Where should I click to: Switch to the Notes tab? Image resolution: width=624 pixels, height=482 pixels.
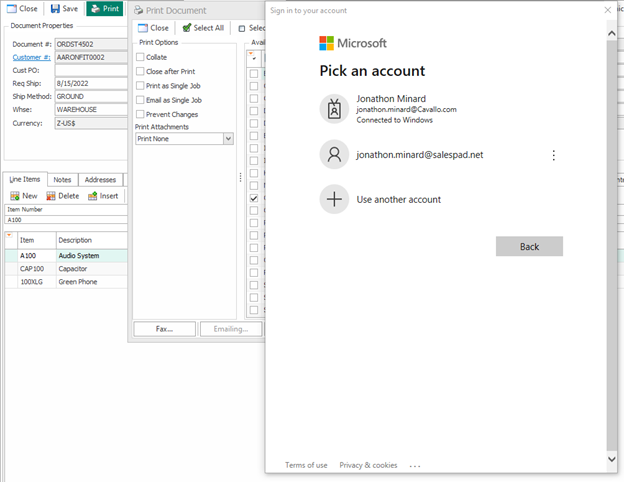62,180
